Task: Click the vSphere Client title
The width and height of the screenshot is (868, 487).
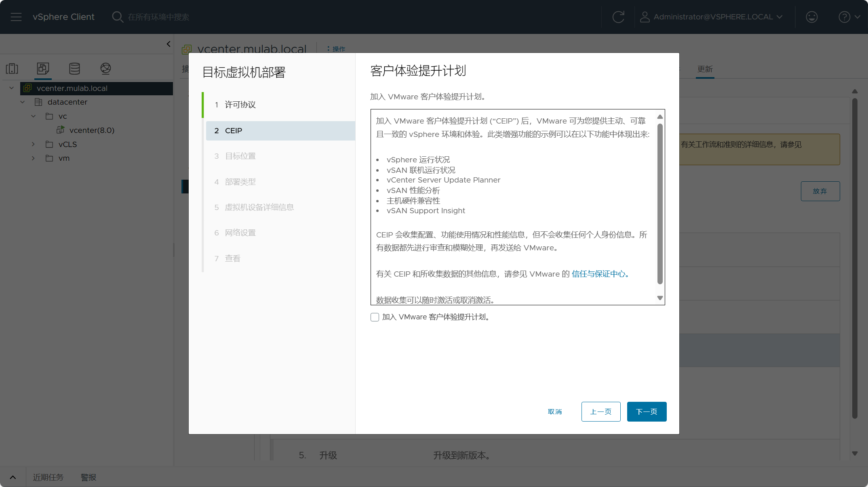Action: pos(63,17)
